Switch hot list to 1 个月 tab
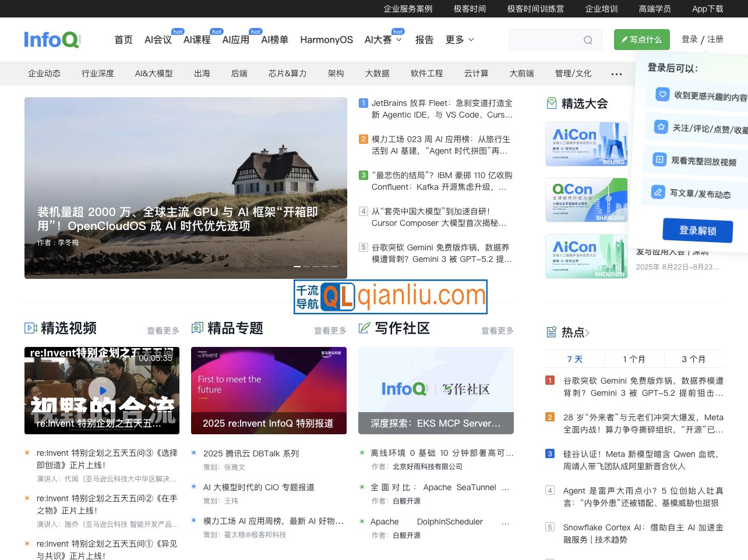The width and height of the screenshot is (748, 560). [634, 359]
